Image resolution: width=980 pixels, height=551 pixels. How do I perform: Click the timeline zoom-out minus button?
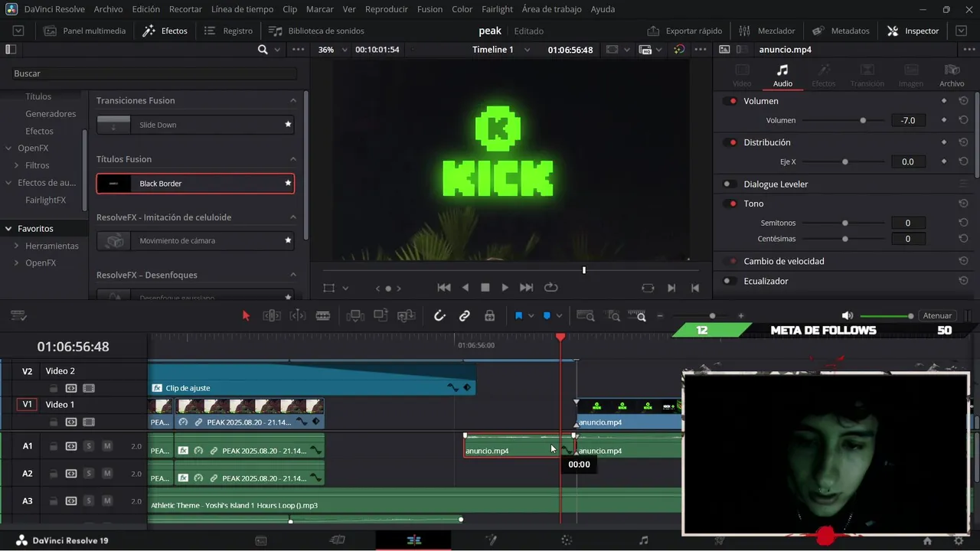coord(660,315)
